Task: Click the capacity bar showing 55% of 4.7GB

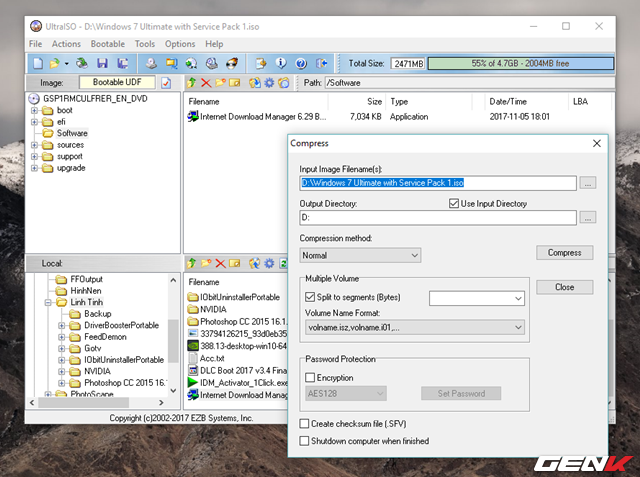Action: [520, 63]
